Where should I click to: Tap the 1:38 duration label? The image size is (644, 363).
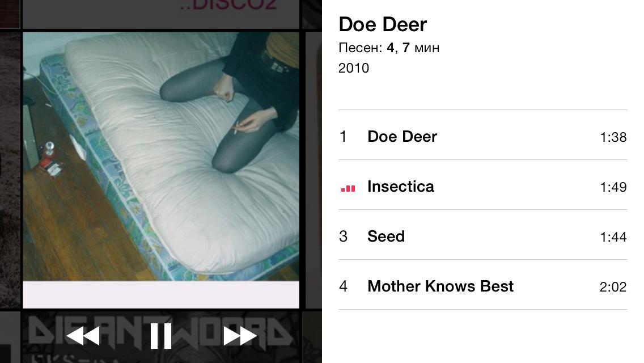613,137
